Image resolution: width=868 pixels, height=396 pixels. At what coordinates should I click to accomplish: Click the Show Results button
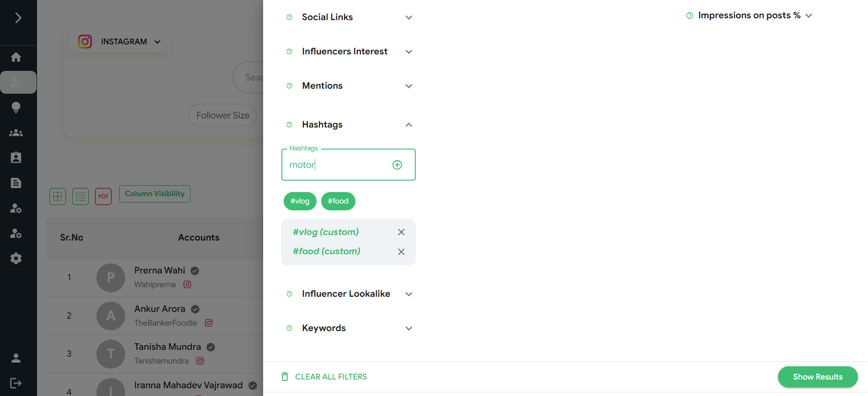(x=817, y=377)
